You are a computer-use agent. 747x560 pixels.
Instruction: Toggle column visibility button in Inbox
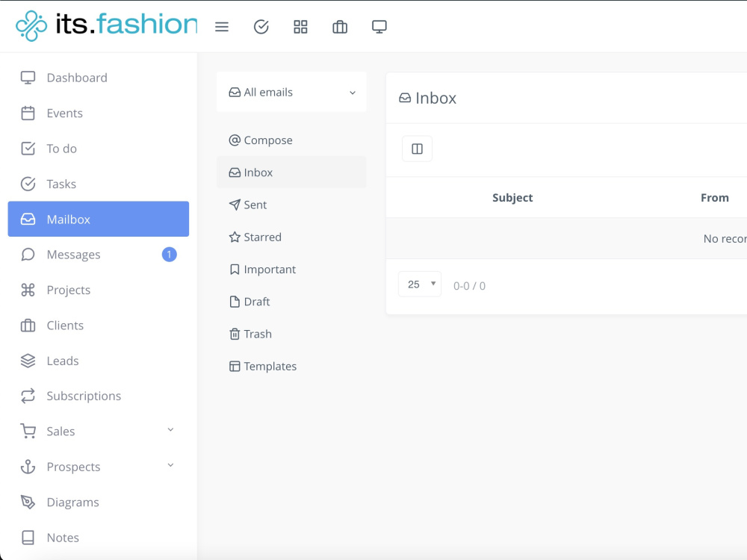(x=417, y=149)
